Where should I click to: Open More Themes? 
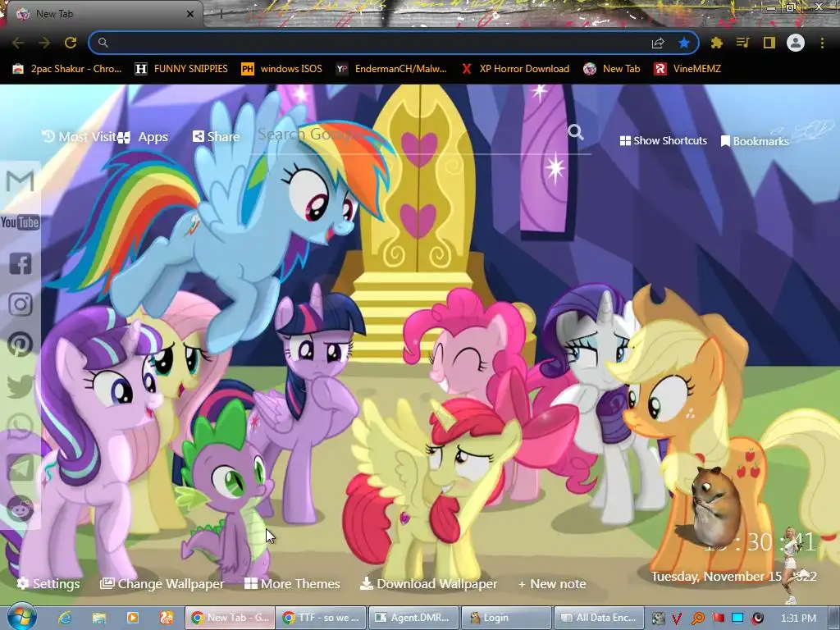click(293, 583)
